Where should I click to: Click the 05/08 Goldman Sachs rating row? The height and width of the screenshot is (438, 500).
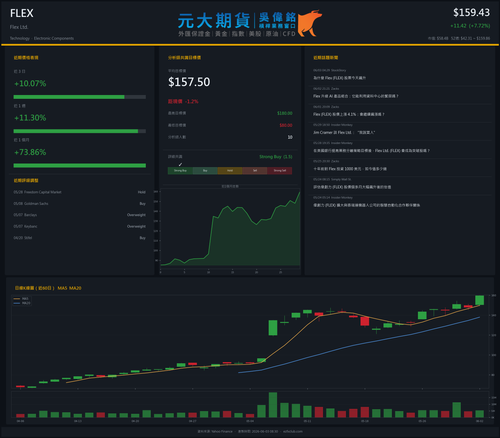click(x=80, y=204)
